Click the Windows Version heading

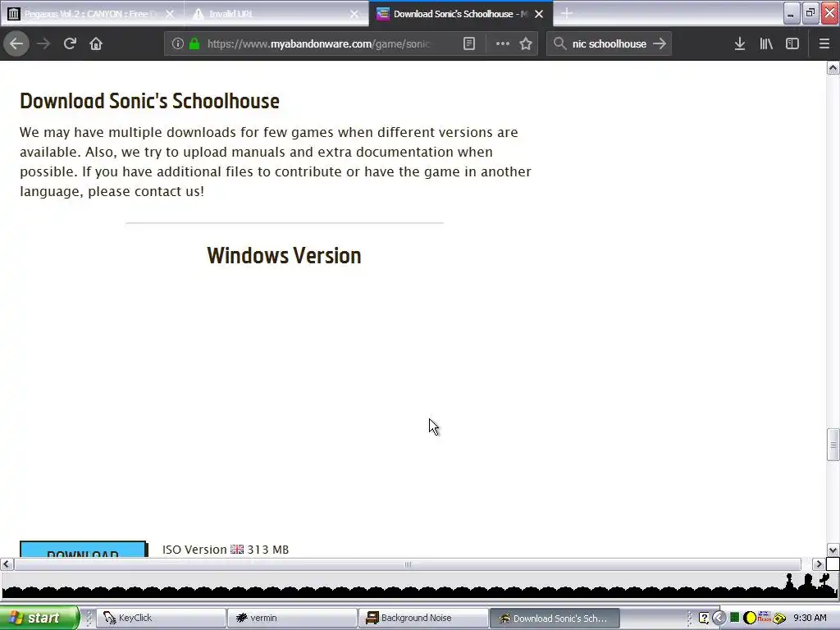[x=284, y=256]
